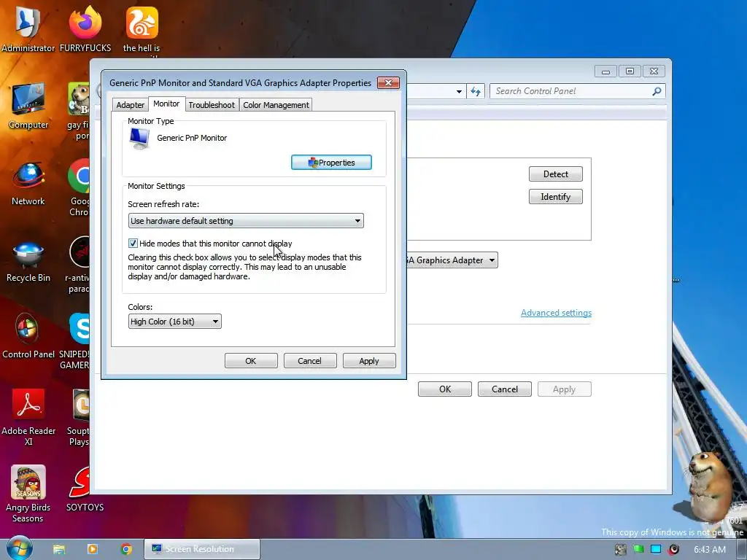
Task: Click the round red tray icon
Action: [673, 549]
